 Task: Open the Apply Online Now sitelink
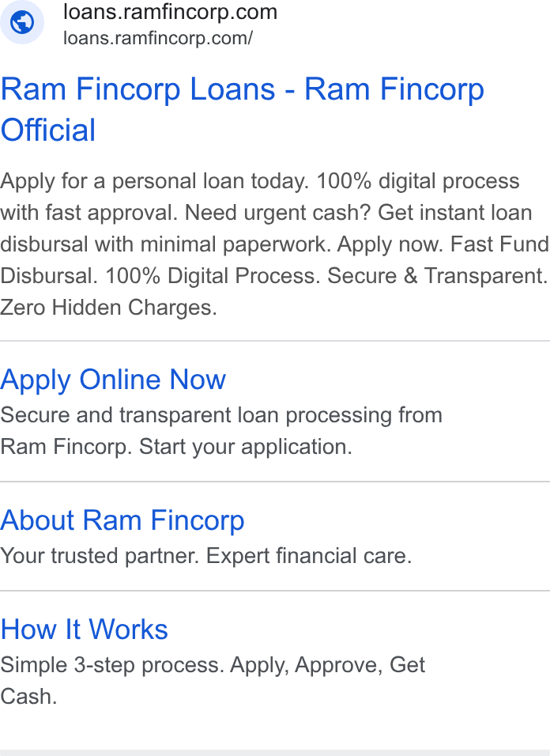coord(113,380)
